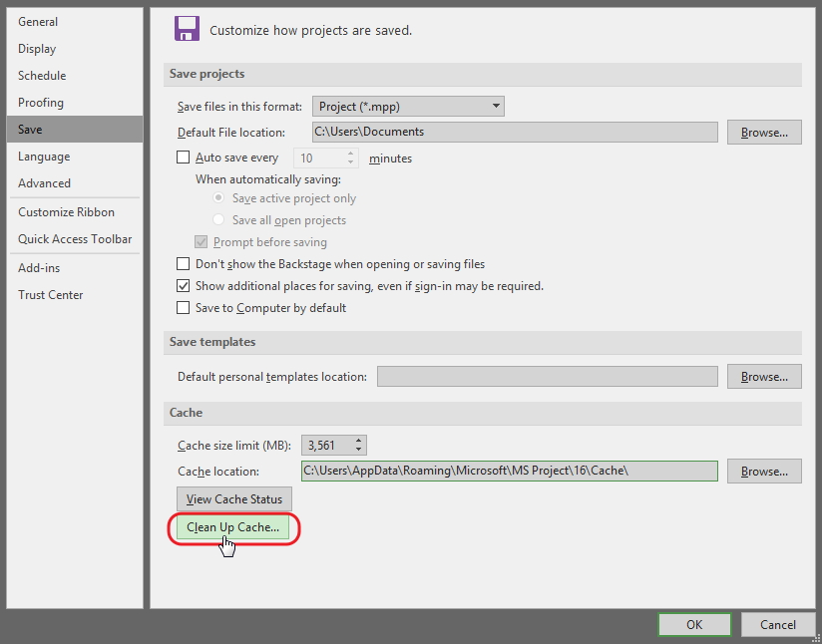The height and width of the screenshot is (644, 822).
Task: Decrease cache size limit with down arrow
Action: [x=358, y=449]
